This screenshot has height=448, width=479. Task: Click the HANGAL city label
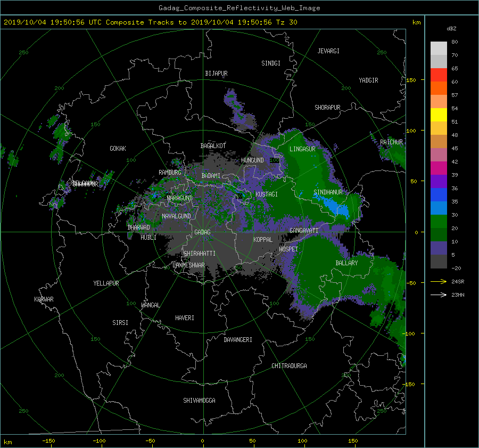coord(150,305)
